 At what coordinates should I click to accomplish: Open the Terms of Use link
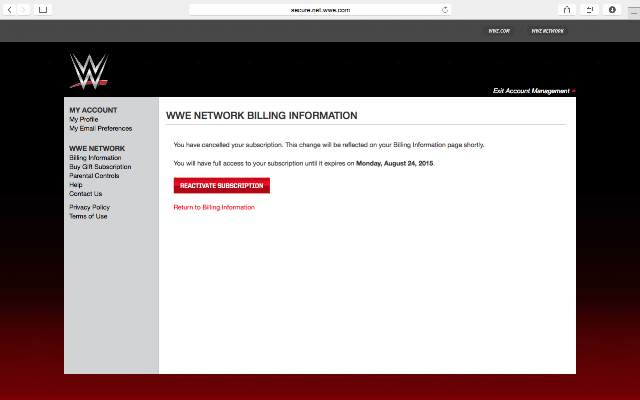click(x=88, y=216)
